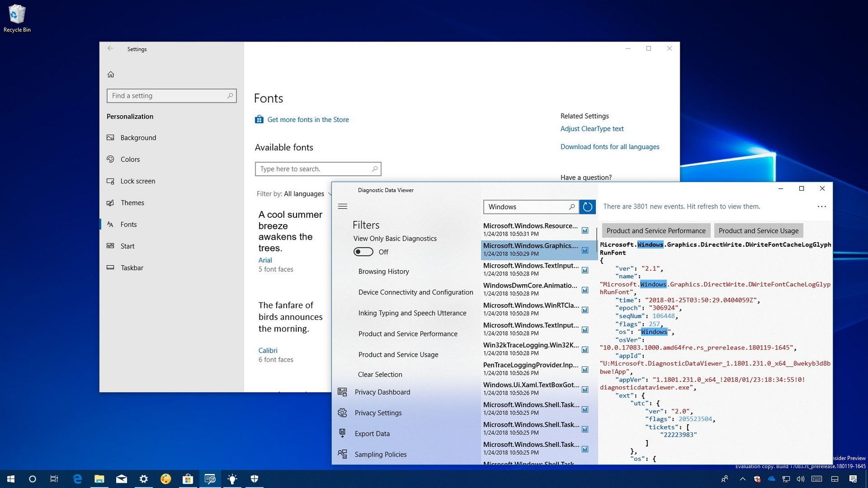The width and height of the screenshot is (868, 488).
Task: Click the Export Data icon
Action: pos(342,433)
